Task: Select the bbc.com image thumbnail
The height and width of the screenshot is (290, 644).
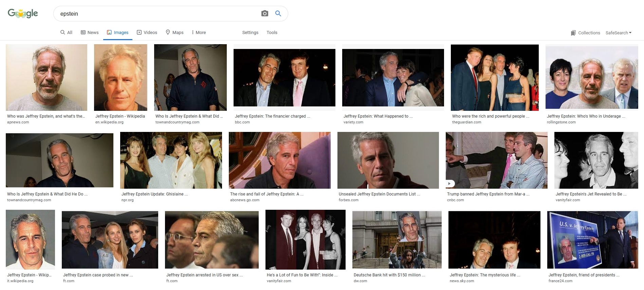Action: coord(284,78)
